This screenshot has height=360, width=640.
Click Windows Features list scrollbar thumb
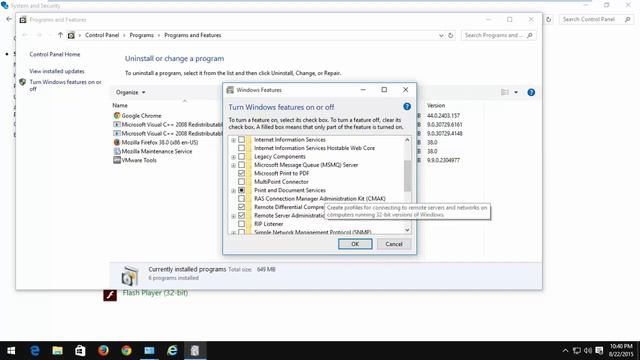(x=407, y=176)
